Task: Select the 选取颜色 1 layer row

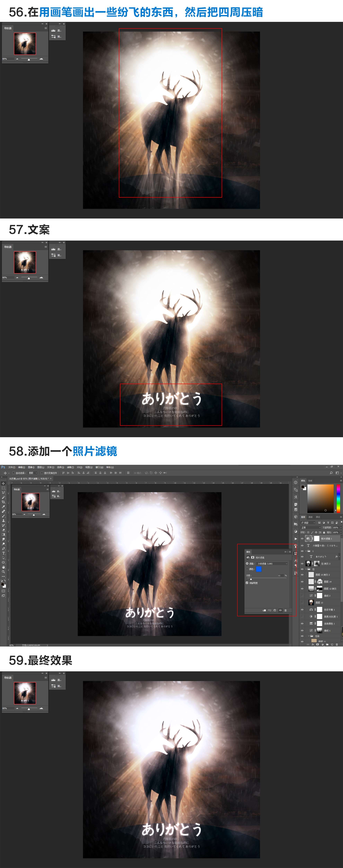Action: [320, 623]
